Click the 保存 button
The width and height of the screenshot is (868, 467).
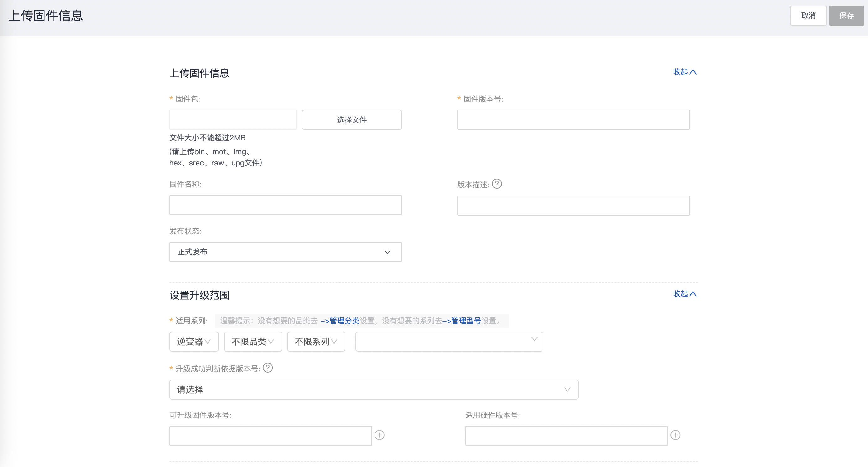[x=846, y=15]
